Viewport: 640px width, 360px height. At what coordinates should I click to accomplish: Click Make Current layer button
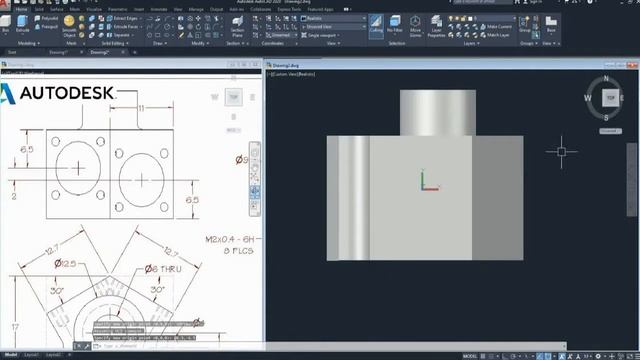[496, 27]
